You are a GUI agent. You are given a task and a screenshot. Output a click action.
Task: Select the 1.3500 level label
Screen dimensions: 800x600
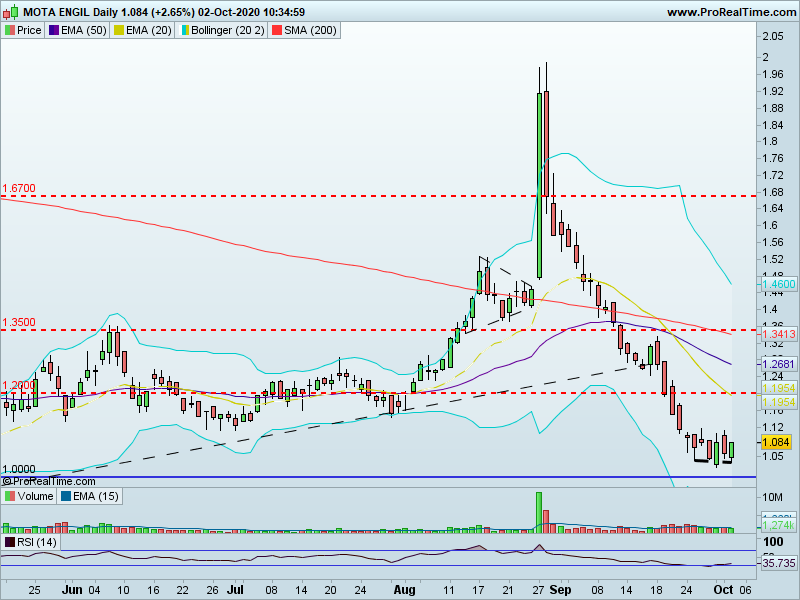point(19,322)
